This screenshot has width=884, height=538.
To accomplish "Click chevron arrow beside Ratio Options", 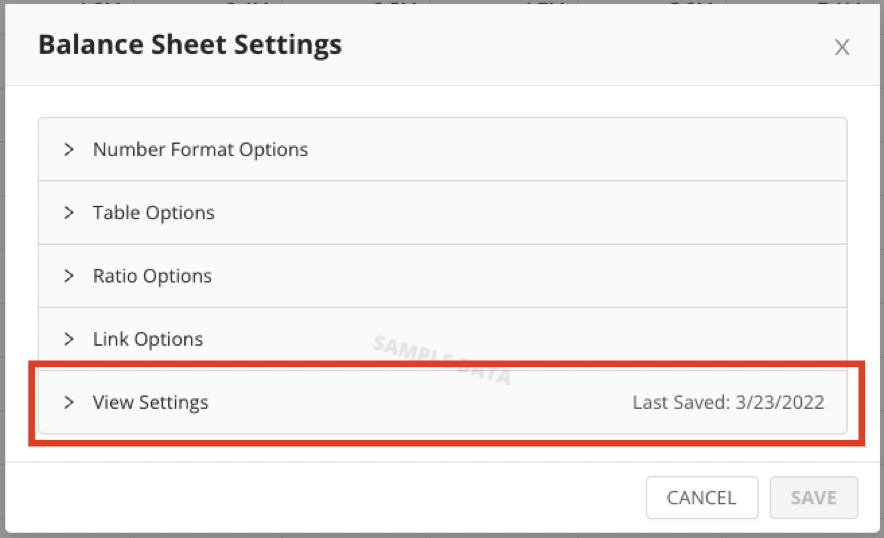I will tap(69, 276).
